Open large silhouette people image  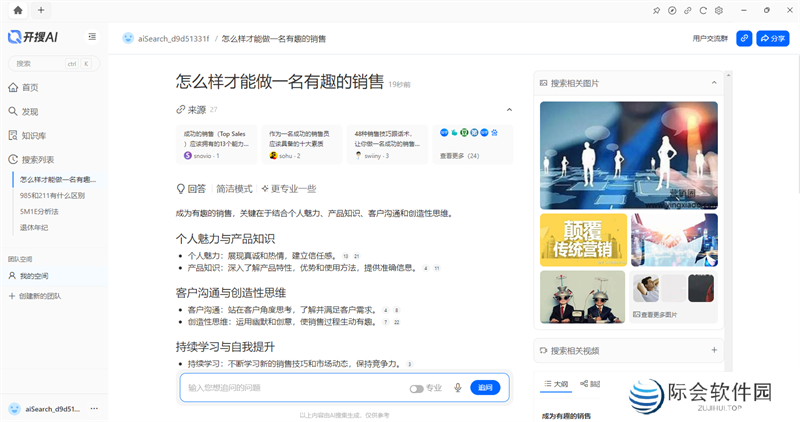coord(629,155)
